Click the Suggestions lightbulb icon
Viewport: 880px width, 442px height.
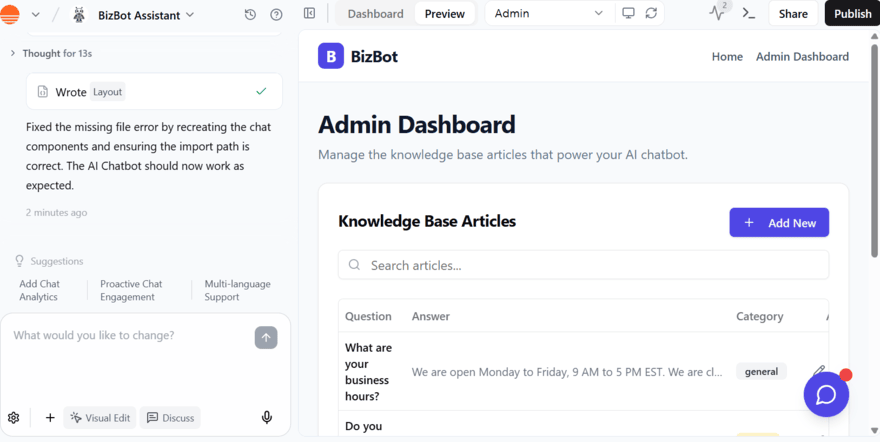[x=20, y=261]
